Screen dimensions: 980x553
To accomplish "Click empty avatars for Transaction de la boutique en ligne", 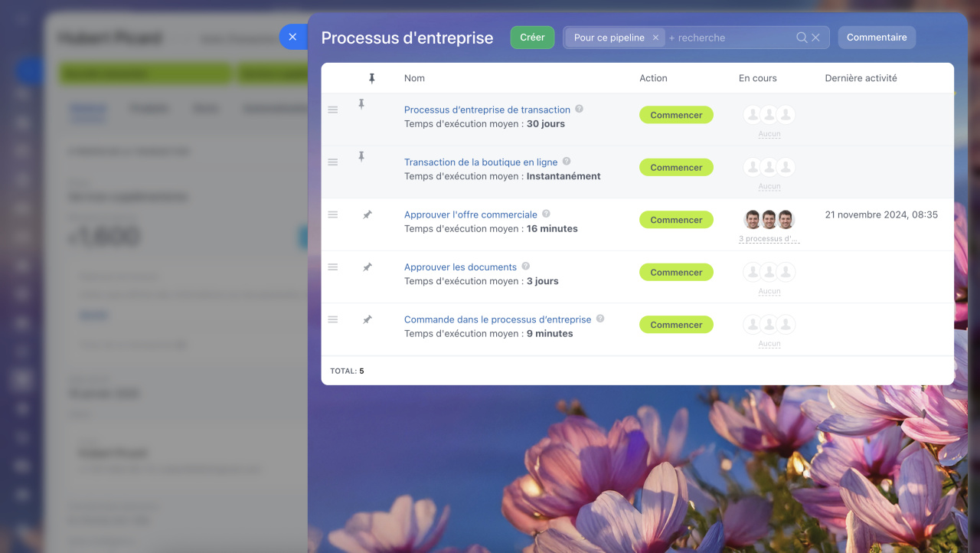I will (769, 167).
